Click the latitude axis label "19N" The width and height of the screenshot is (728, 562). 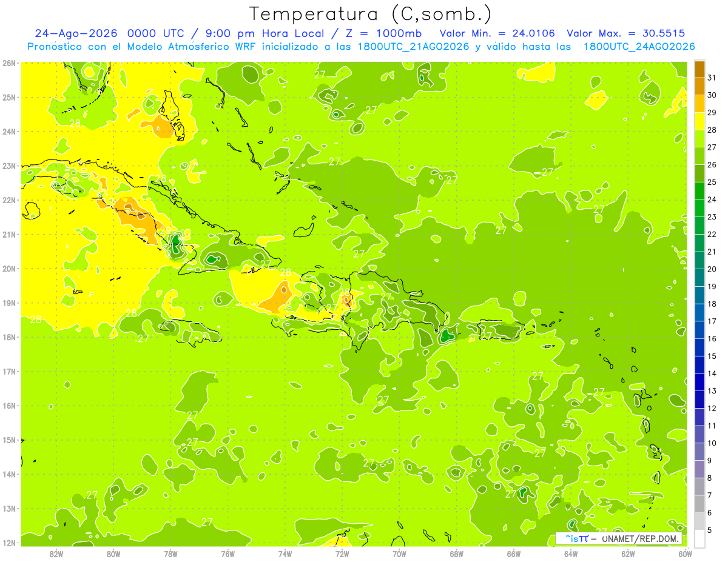[x=8, y=303]
